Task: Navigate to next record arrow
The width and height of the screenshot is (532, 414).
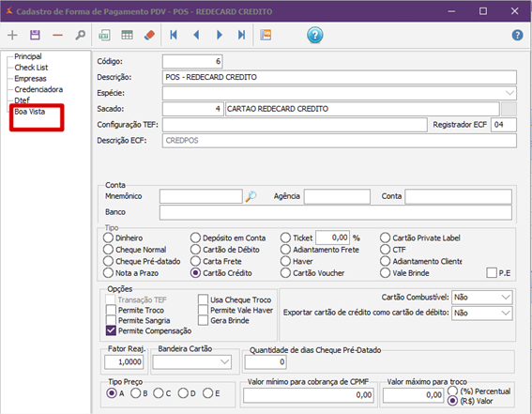Action: tap(220, 35)
